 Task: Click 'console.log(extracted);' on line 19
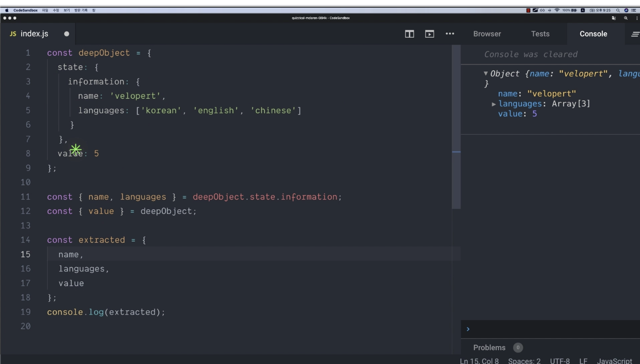[x=106, y=312]
